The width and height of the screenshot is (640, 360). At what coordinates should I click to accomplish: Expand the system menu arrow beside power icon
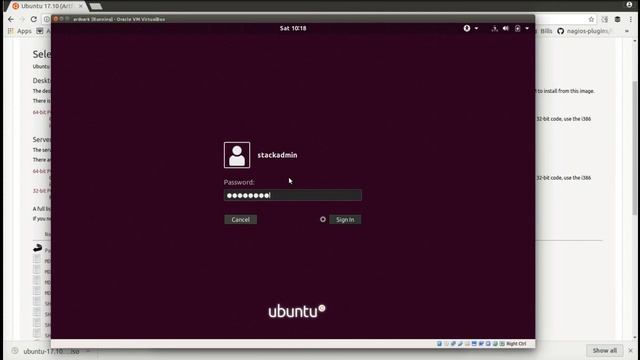[527, 29]
